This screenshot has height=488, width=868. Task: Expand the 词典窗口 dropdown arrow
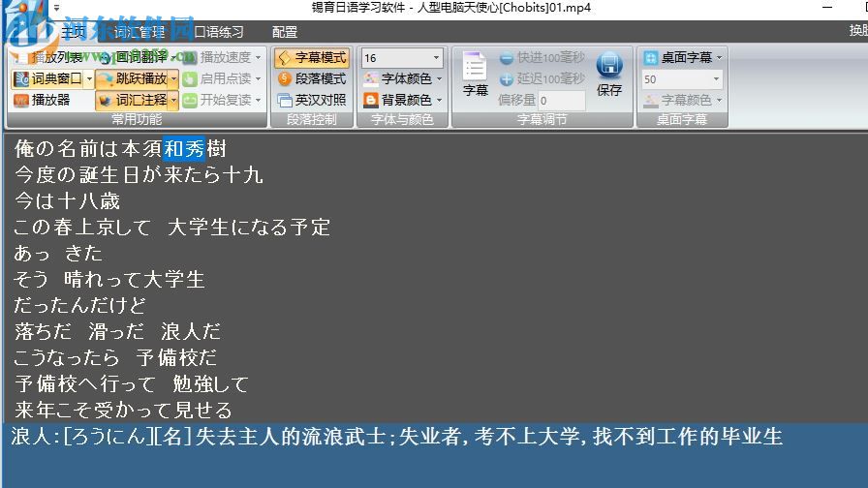(90, 78)
